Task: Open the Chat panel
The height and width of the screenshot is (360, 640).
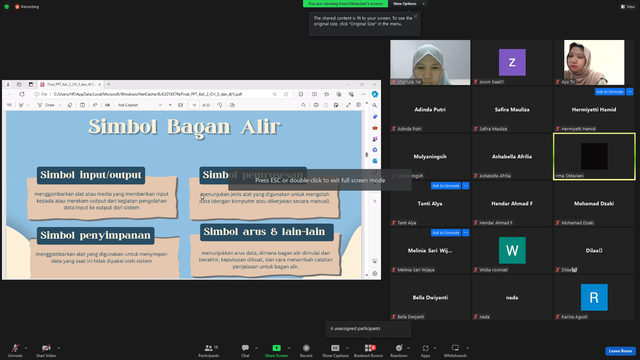Action: pos(245,350)
